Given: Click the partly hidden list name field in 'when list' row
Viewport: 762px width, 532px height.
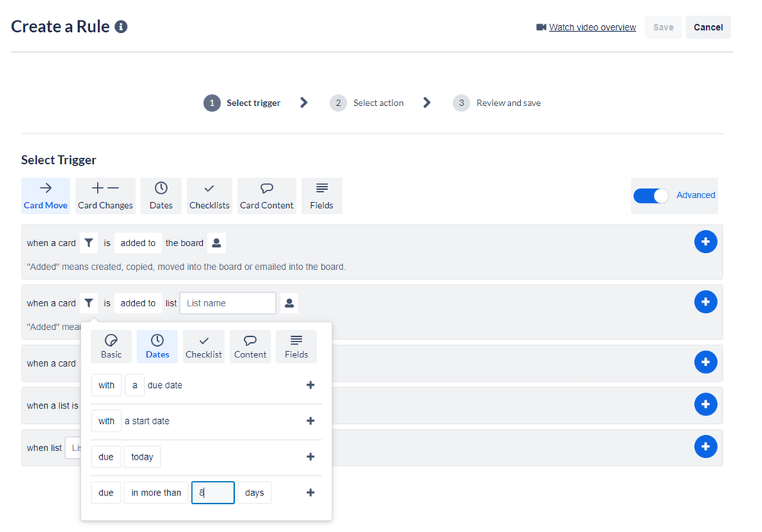Looking at the screenshot, I should point(73,447).
